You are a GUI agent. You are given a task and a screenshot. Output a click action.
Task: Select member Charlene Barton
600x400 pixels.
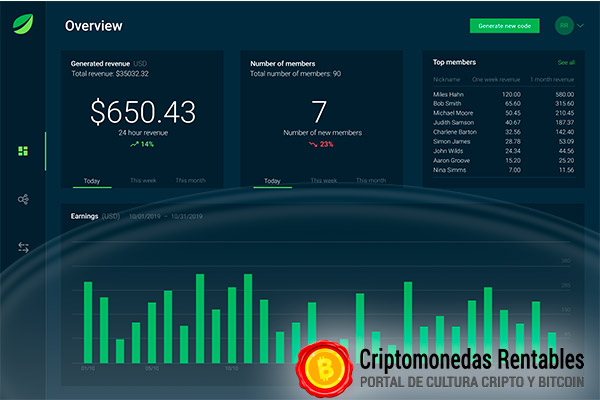(x=455, y=132)
